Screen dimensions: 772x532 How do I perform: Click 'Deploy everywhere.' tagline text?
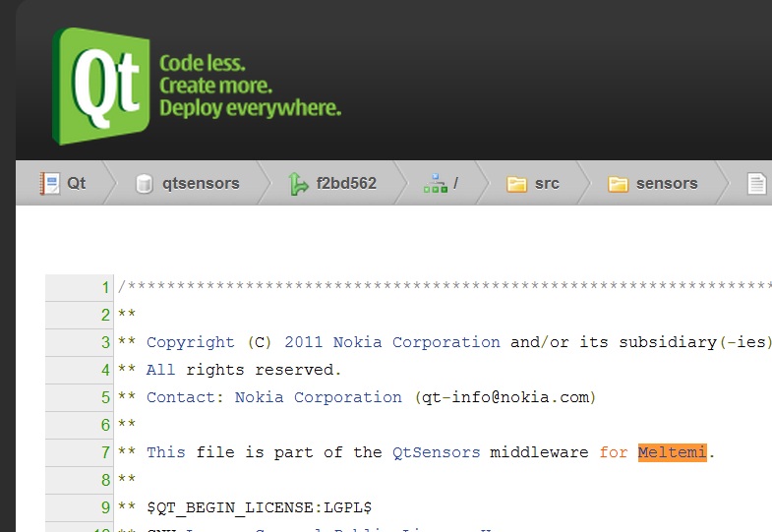coord(251,108)
